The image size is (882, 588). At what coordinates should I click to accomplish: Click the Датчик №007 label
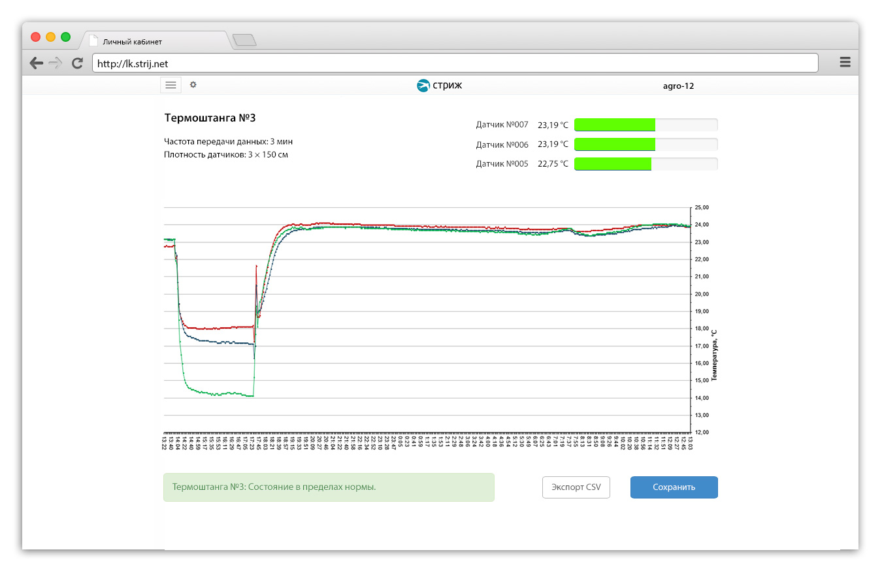[502, 125]
